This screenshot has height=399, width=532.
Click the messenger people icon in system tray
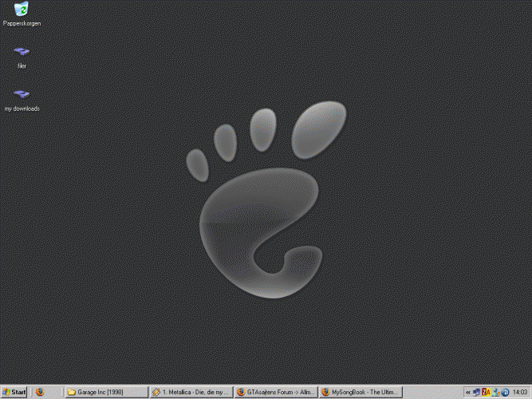coord(495,393)
